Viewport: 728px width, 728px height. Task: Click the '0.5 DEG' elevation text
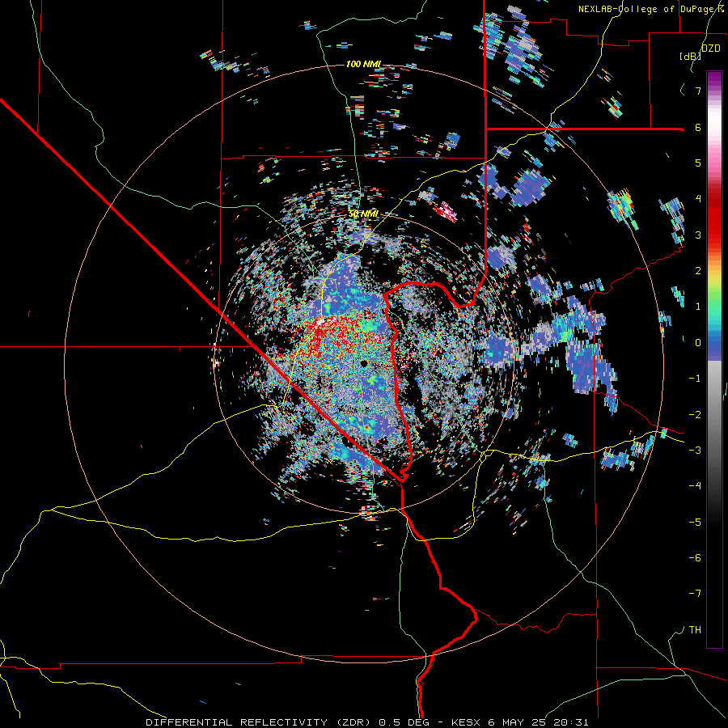click(x=404, y=722)
